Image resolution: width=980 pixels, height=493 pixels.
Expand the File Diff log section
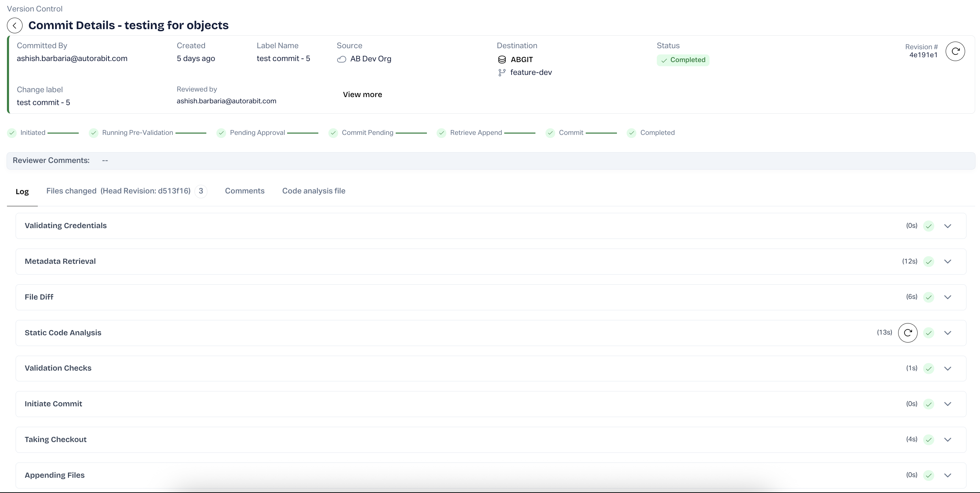coord(947,297)
